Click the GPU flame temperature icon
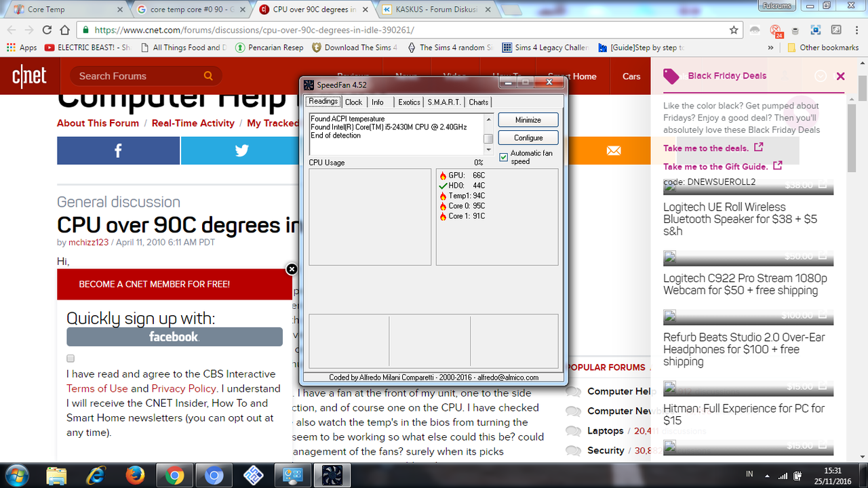868x488 pixels. coord(443,176)
